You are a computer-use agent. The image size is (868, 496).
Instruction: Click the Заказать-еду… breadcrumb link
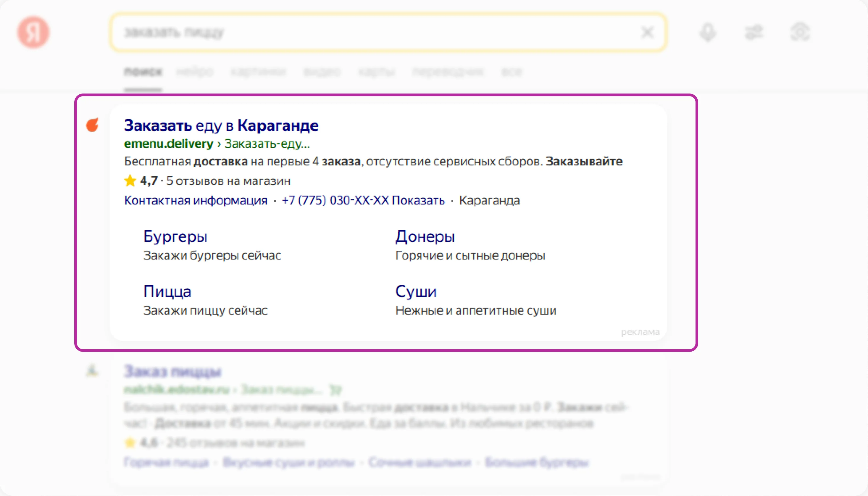267,144
